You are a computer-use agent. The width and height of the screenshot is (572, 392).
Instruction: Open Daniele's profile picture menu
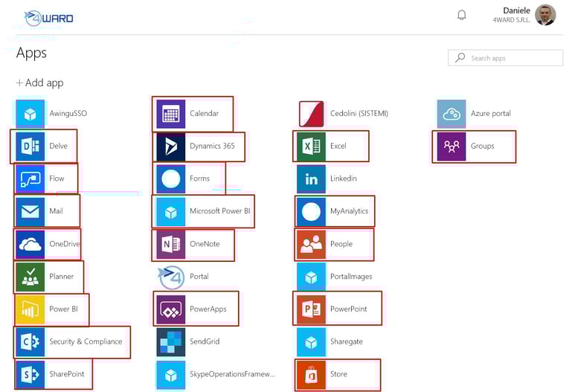coord(545,15)
